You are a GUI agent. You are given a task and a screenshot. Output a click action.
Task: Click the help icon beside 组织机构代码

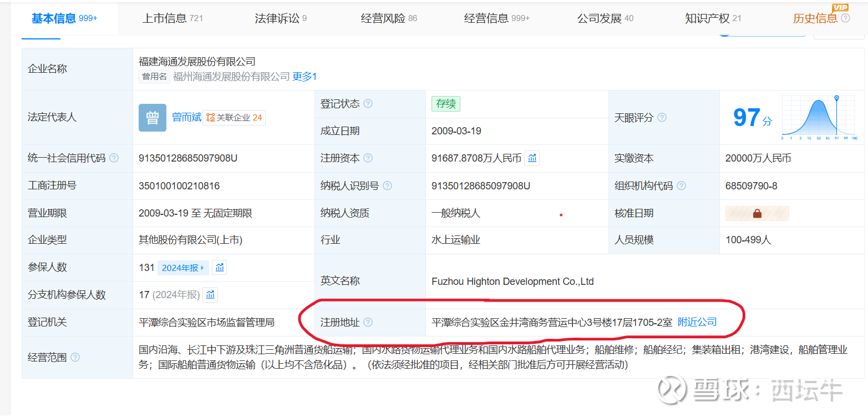[681, 186]
